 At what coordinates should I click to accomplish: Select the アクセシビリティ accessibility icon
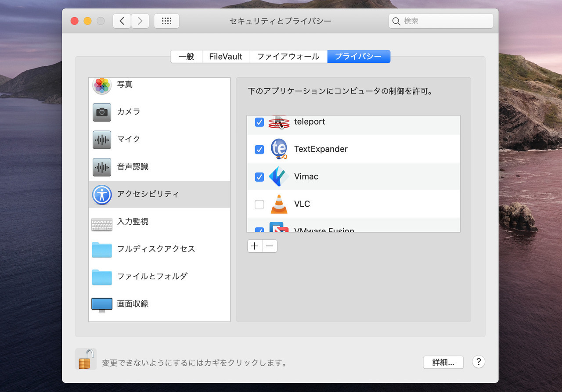point(102,194)
